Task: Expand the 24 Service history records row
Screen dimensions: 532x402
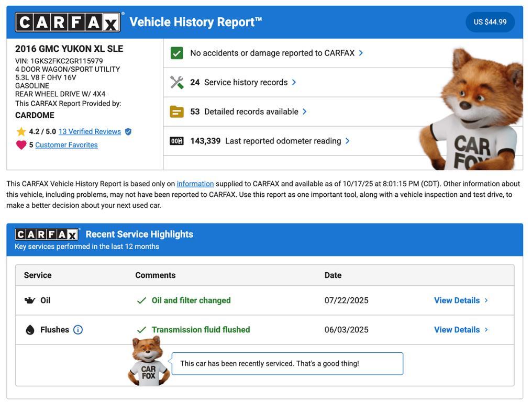Action: click(246, 83)
